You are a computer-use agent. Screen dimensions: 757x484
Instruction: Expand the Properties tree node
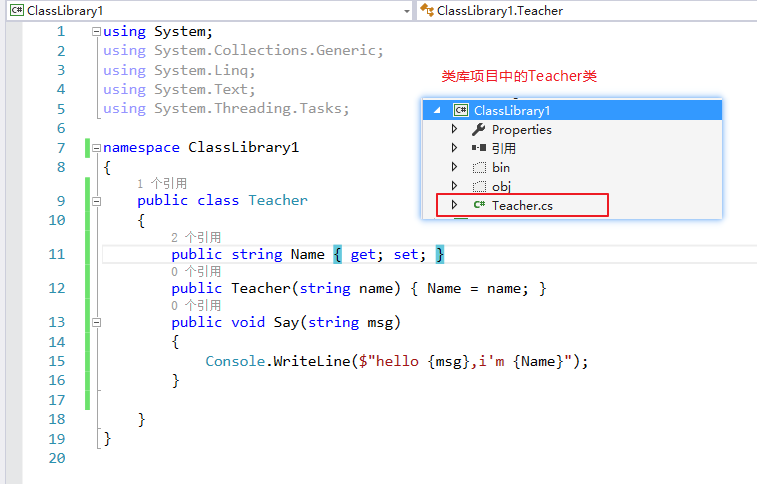pyautogui.click(x=454, y=130)
